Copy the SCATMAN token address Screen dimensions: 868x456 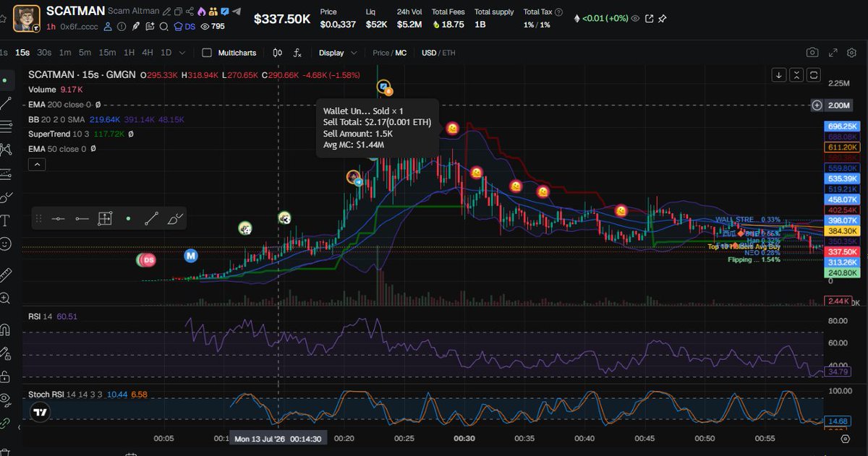[x=178, y=12]
